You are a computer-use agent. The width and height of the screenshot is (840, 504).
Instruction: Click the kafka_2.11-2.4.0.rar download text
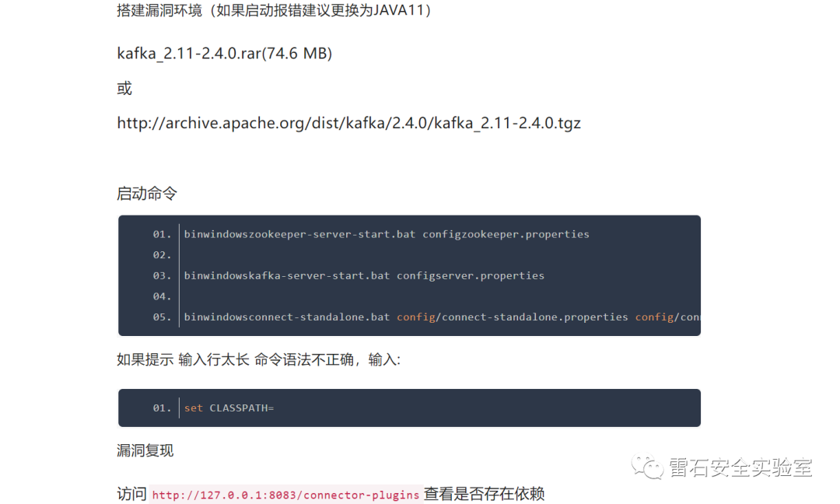coord(225,54)
